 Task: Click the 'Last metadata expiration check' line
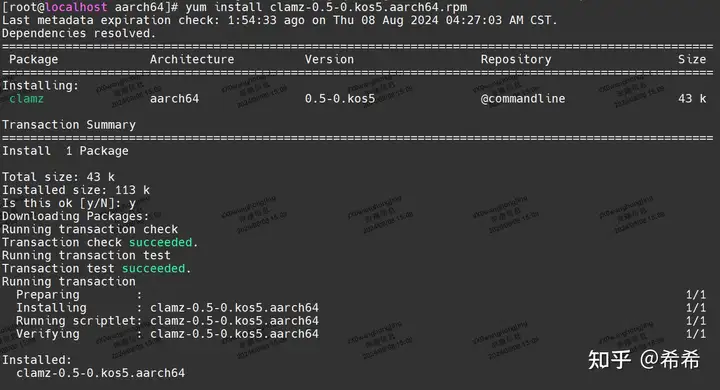[x=279, y=20]
